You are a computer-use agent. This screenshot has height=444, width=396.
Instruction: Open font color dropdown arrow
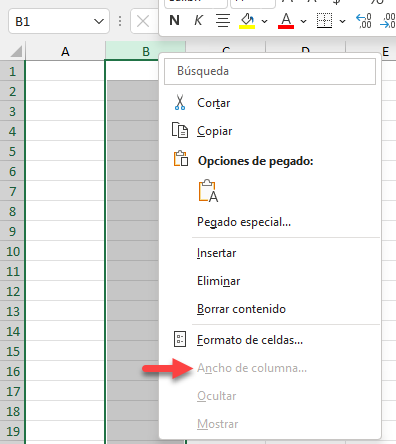tap(303, 21)
